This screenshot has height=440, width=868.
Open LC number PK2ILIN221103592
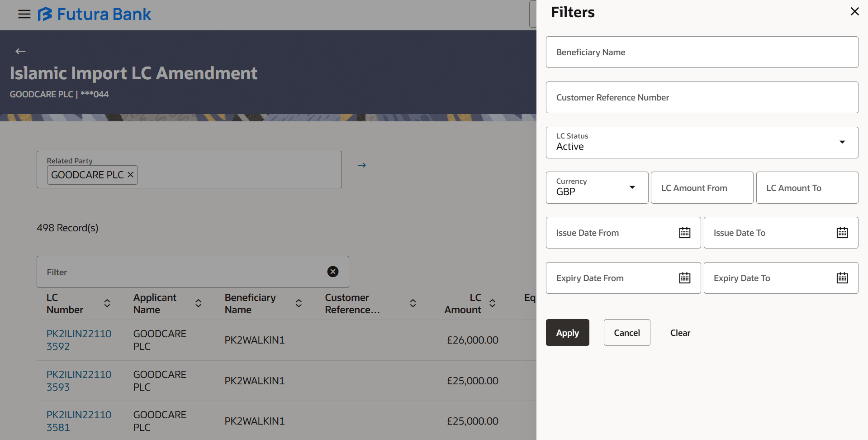79,340
